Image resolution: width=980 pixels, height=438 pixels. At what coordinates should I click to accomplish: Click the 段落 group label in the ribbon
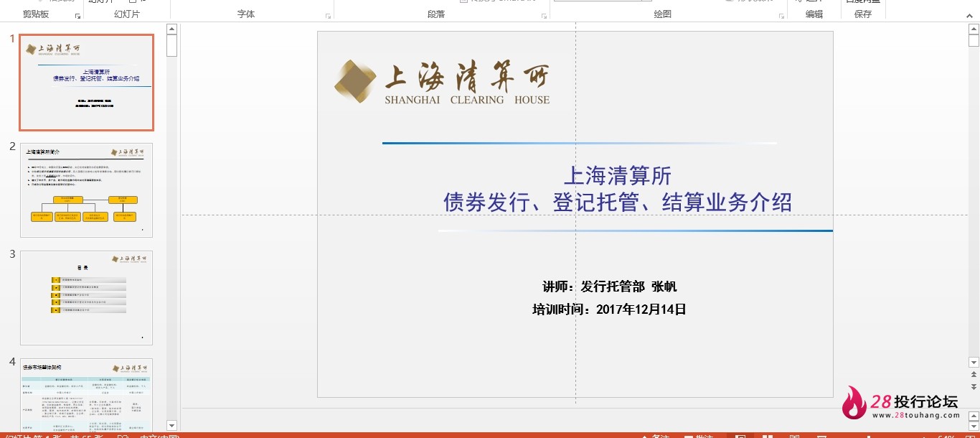pos(436,14)
